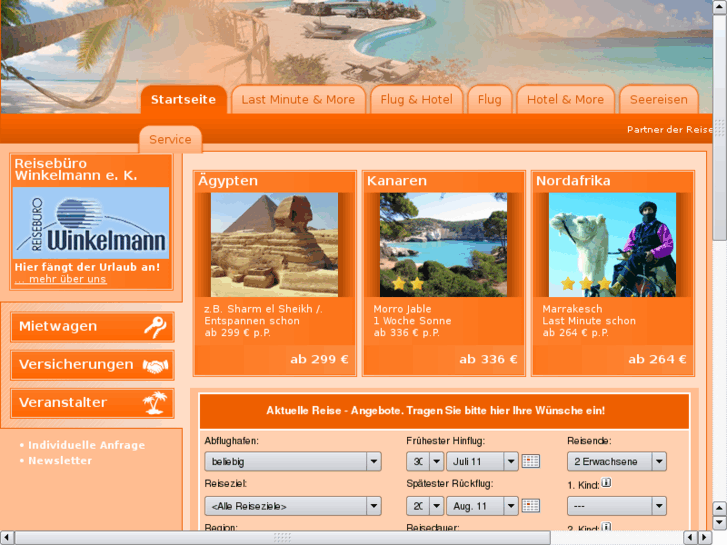Click the left scroll arrow at bottom-left

[6, 538]
